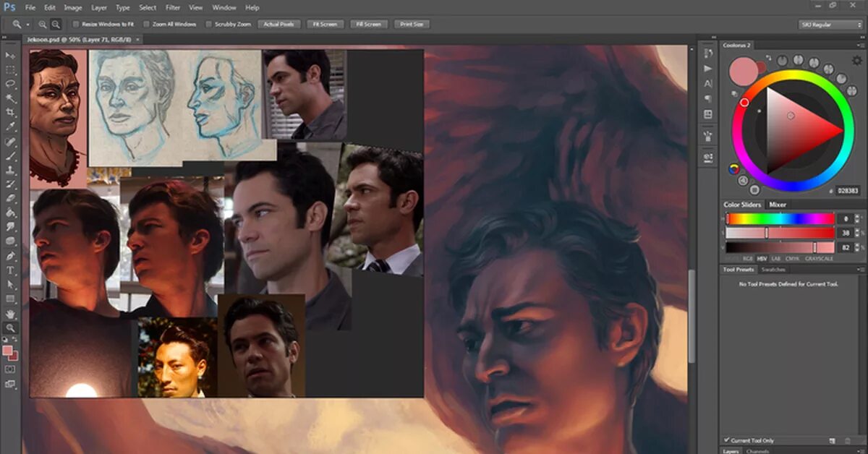Open the Layer menu

click(x=99, y=7)
